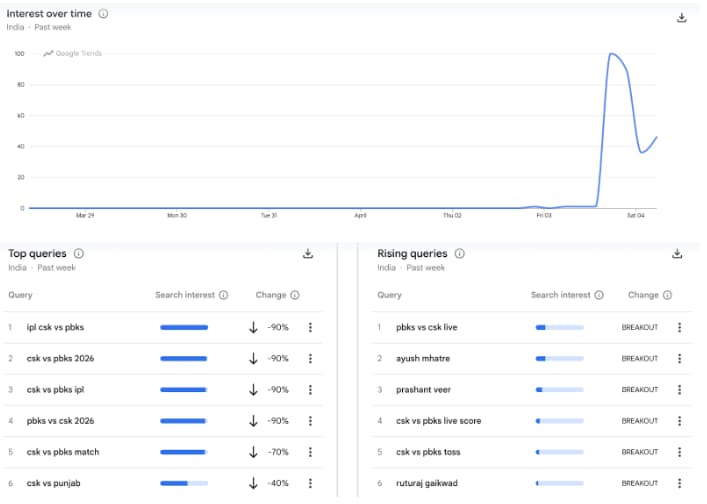Open three-dot menu for ruturaj gaikwad row
707x504 pixels.
tap(680, 483)
